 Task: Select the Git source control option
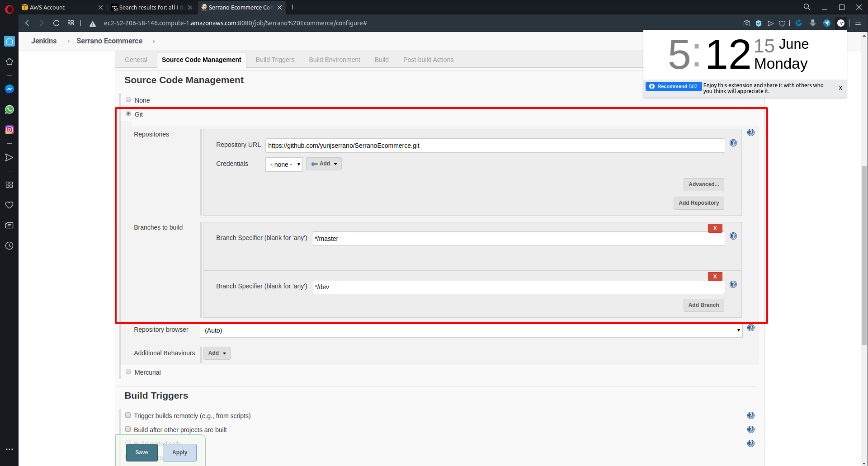coord(128,114)
